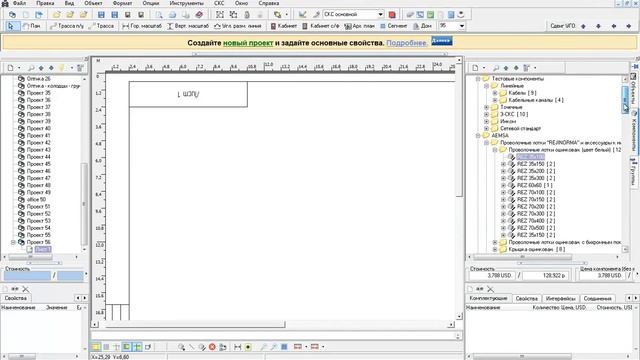Click first Сдвиг УГО shift arrow
The image size is (640, 360).
click(583, 26)
